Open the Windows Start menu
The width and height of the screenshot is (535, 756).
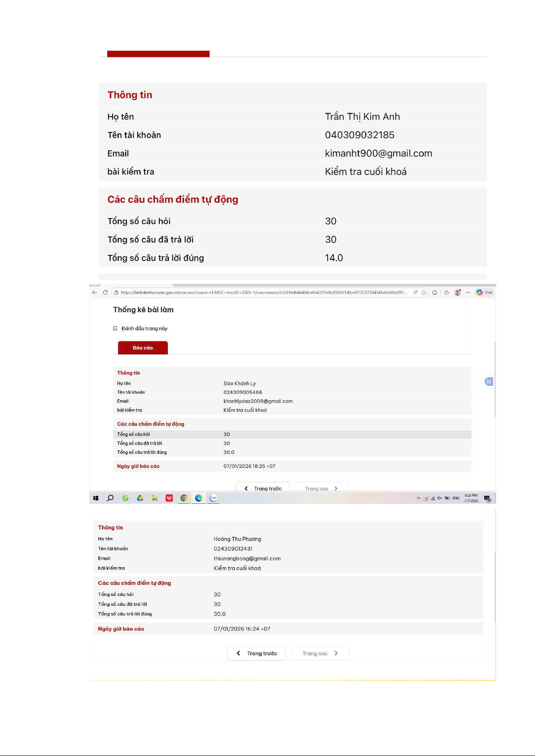tap(96, 498)
